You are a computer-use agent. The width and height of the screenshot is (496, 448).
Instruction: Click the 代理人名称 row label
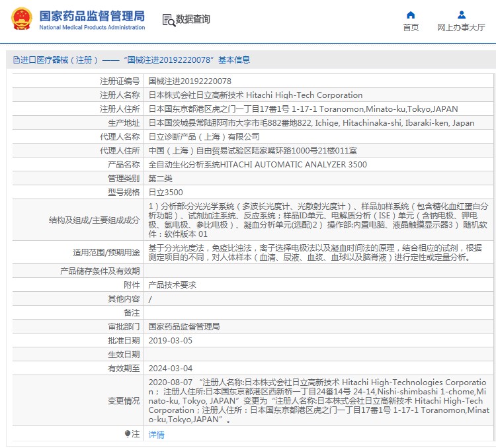tap(120, 137)
